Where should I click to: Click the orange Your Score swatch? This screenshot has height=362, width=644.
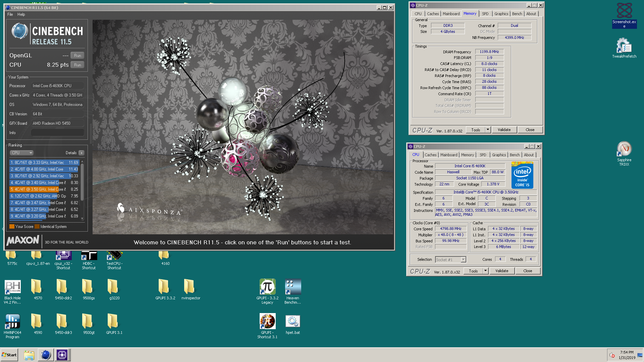point(12,227)
